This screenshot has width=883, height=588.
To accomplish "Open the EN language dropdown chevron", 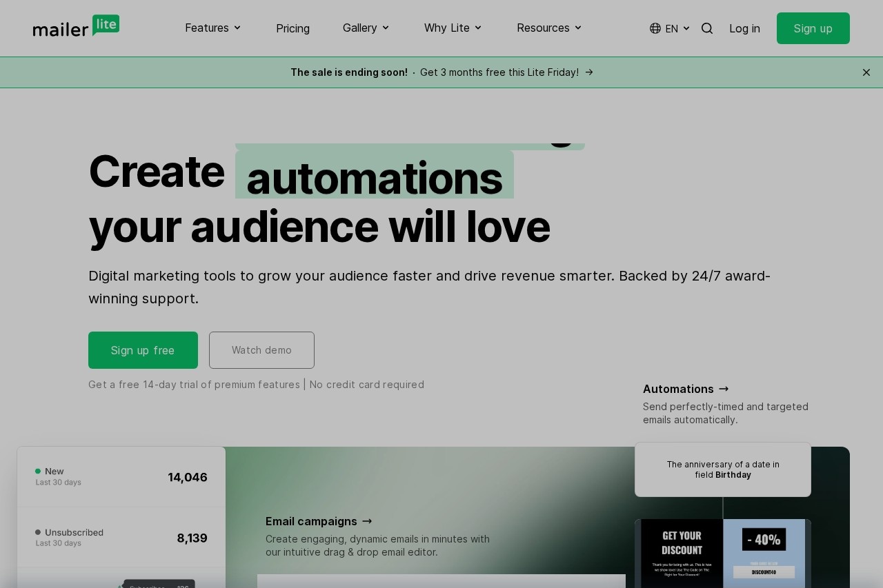I will click(686, 28).
